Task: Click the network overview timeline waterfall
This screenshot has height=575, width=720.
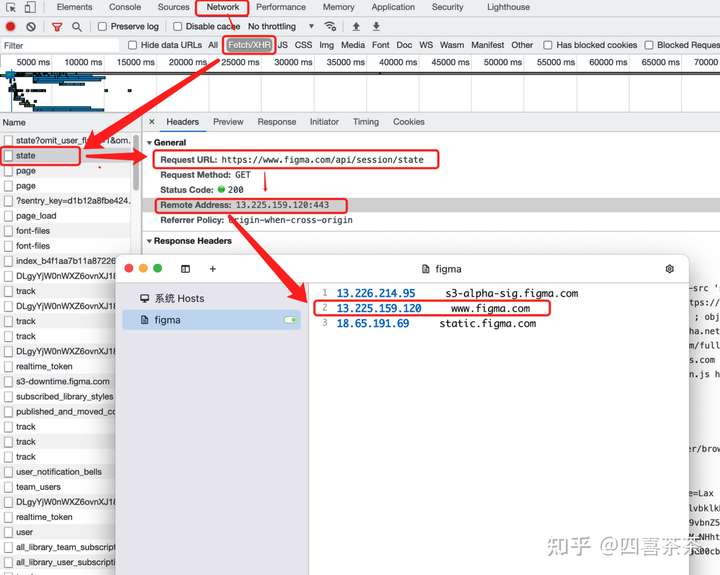Action: [x=360, y=92]
